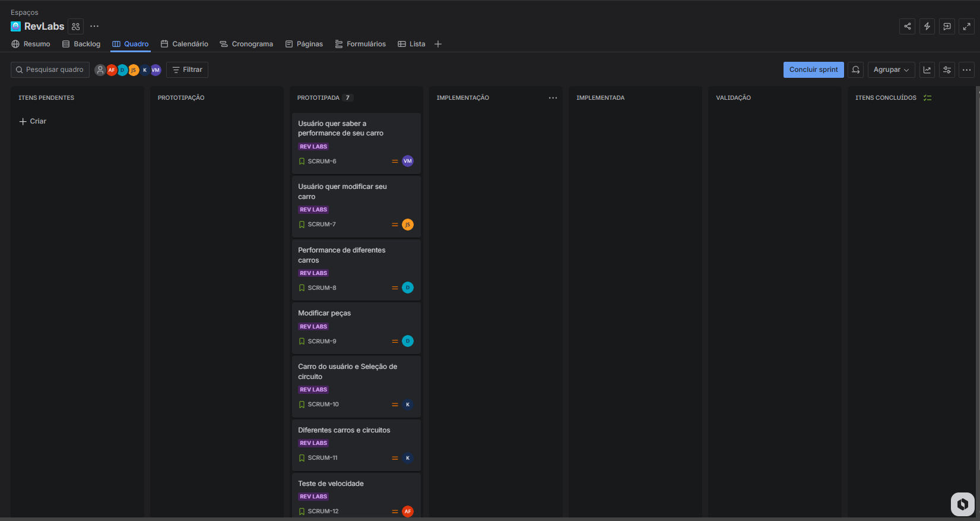Open the Cronograma tab
This screenshot has width=980, height=521.
tap(246, 44)
